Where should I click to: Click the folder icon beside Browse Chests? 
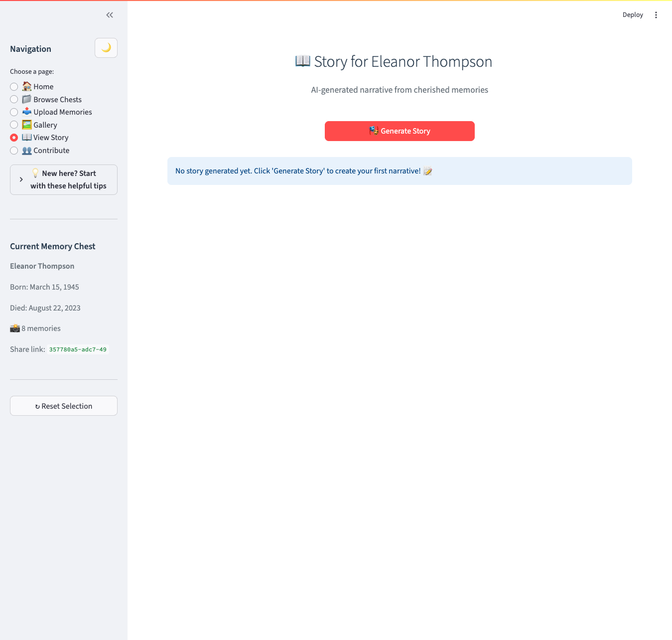pyautogui.click(x=27, y=99)
